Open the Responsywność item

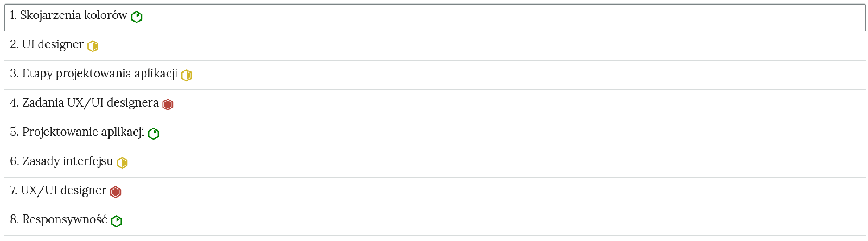pyautogui.click(x=65, y=219)
